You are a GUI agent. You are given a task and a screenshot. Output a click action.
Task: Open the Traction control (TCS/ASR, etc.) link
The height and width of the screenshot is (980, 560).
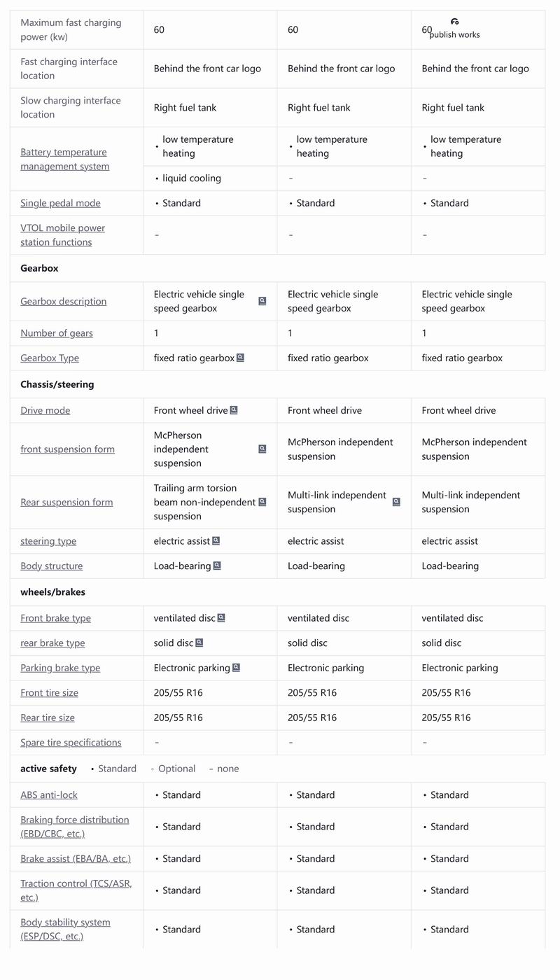(76, 890)
